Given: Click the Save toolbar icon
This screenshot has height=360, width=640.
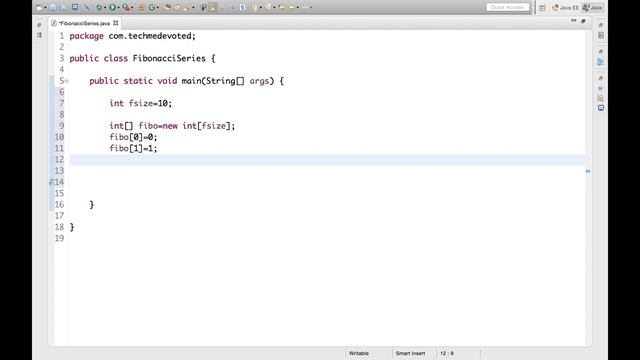Looking at the screenshot, I should click(53, 7).
